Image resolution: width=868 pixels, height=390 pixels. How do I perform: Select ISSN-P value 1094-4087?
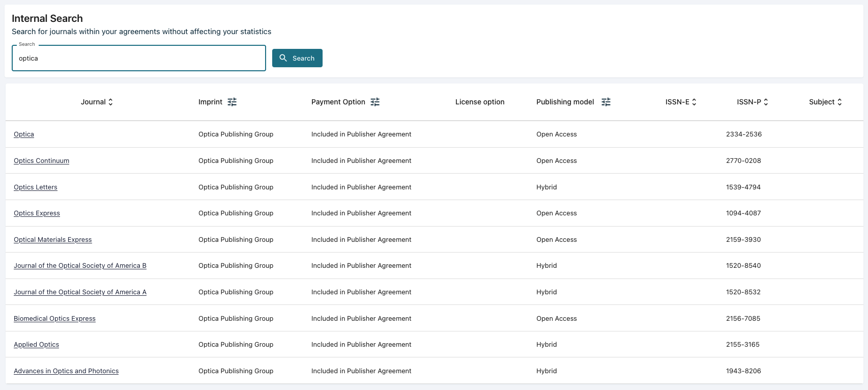[x=743, y=213]
